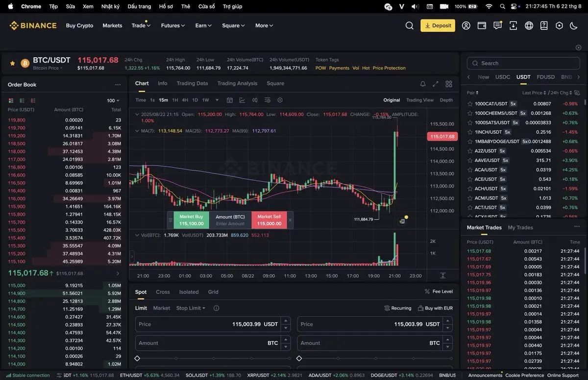The image size is (588, 380).
Task: Expand the Square dropdown in header
Action: click(x=233, y=25)
